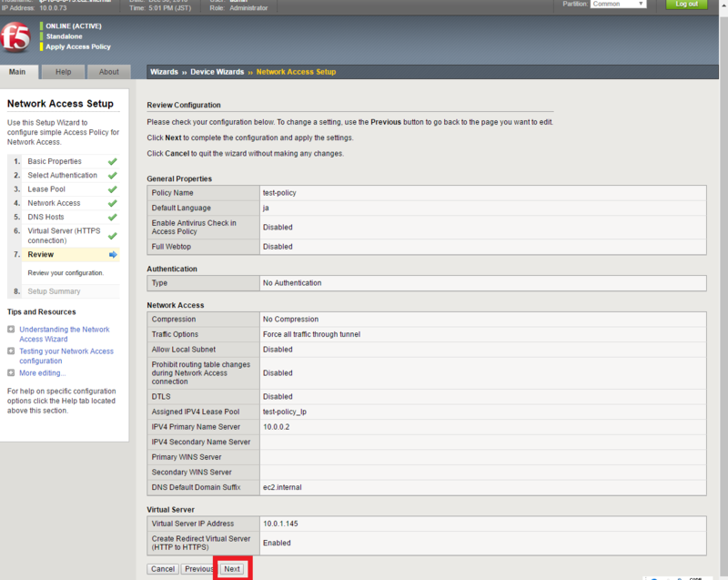Image resolution: width=728 pixels, height=580 pixels.
Task: Click the test-policy_lp lease pool value
Action: click(x=285, y=412)
